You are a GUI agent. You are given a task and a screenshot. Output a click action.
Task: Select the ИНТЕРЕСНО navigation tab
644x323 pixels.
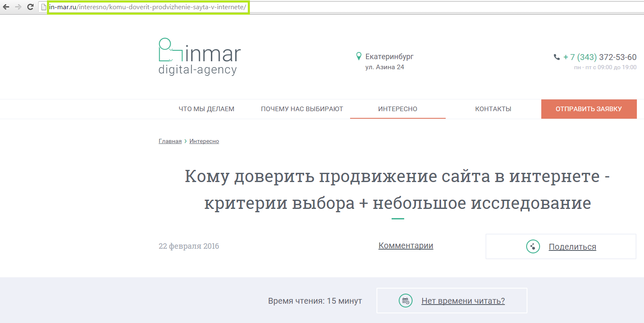pos(398,109)
